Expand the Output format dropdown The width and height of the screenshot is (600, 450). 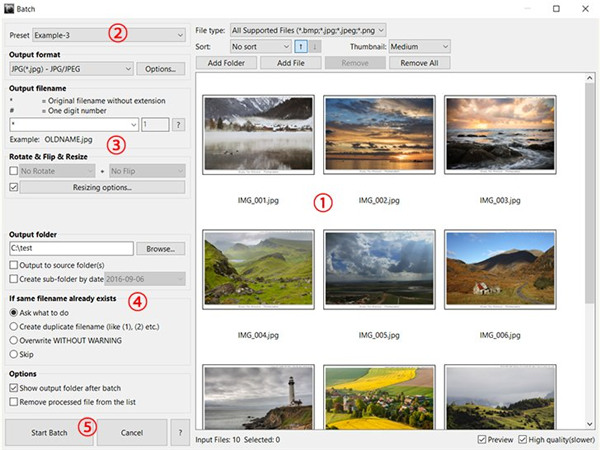pos(71,69)
